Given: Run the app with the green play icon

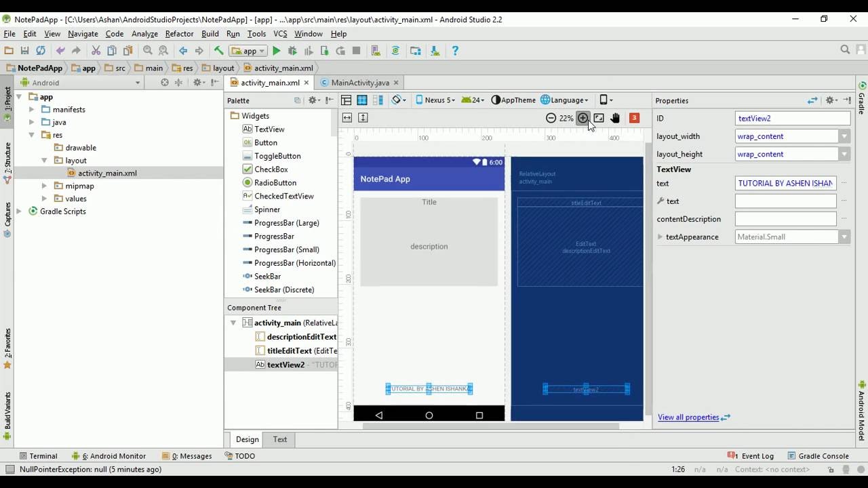Looking at the screenshot, I should [x=276, y=51].
